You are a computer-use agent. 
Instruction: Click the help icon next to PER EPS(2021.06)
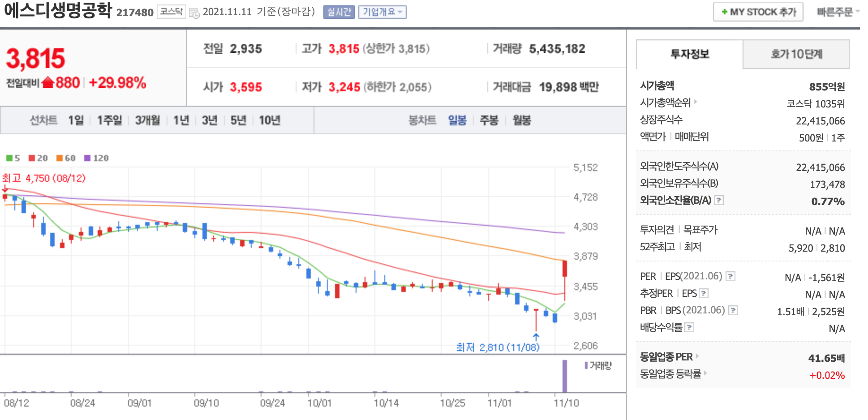tap(730, 276)
